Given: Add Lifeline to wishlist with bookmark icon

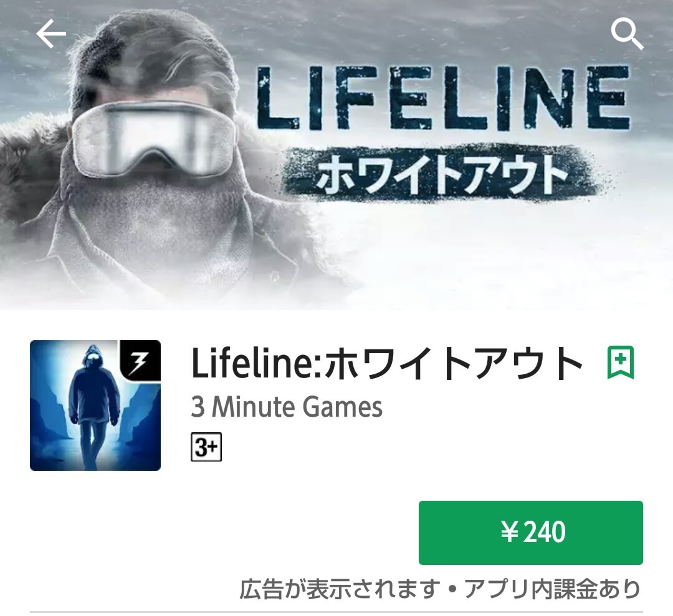Looking at the screenshot, I should click(x=621, y=362).
